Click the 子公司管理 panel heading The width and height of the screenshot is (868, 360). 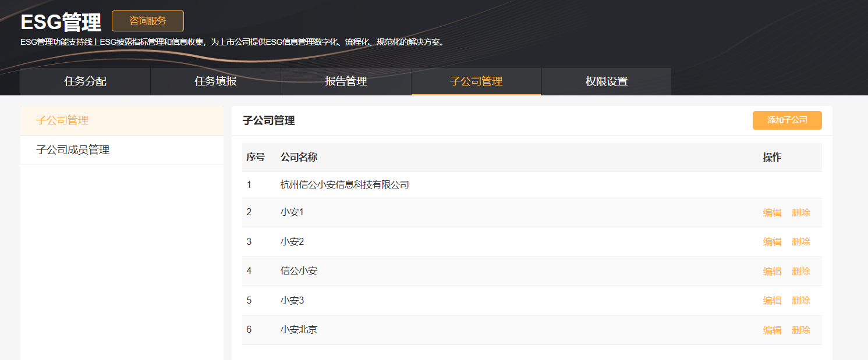(x=268, y=121)
